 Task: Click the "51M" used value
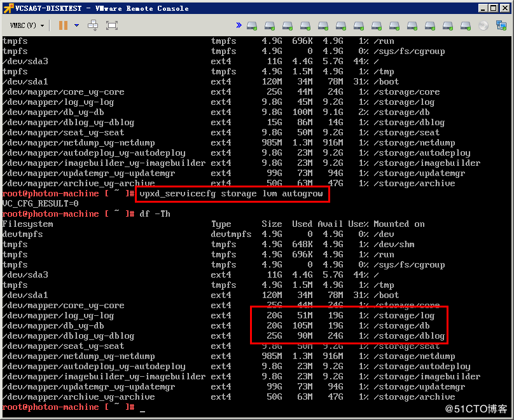pos(305,316)
